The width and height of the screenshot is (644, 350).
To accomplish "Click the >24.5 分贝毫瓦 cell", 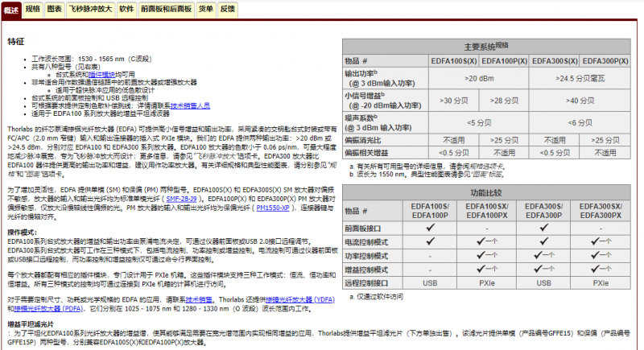I will [x=580, y=78].
